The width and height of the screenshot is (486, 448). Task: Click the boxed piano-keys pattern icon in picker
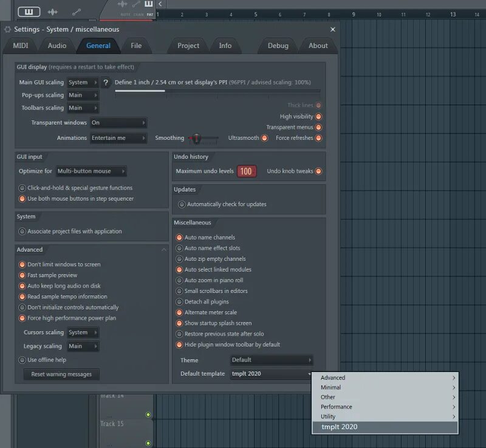[29, 12]
